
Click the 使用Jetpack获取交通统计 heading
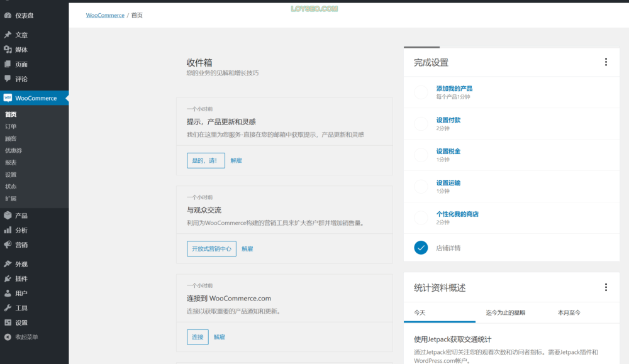coord(452,339)
